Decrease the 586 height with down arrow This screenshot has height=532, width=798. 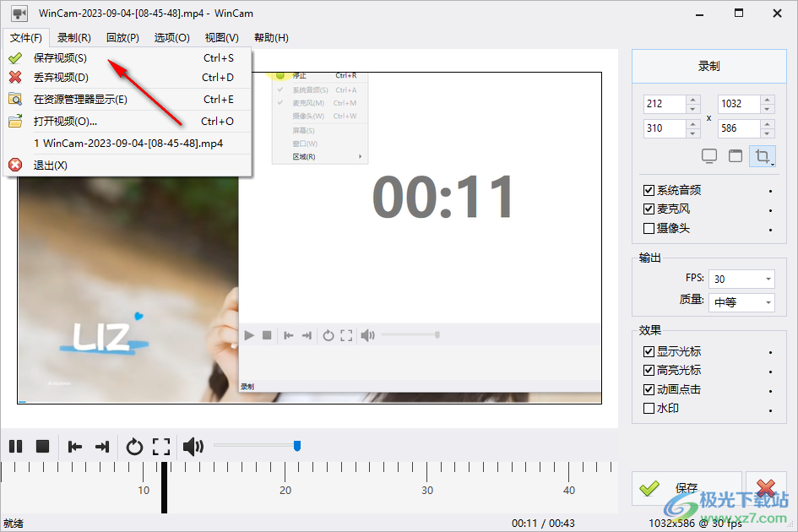tap(768, 133)
